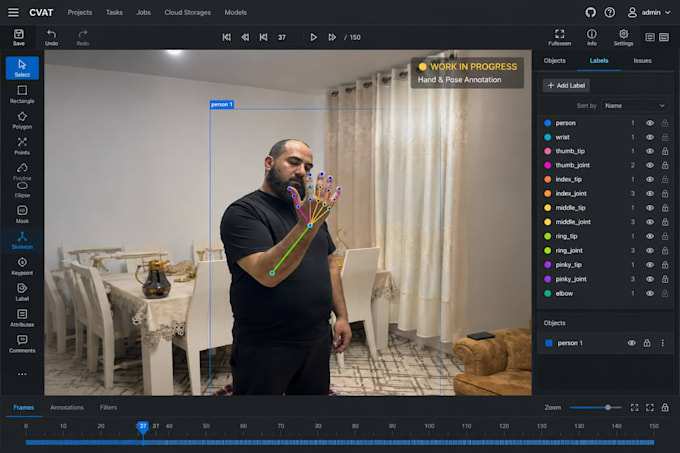Switch to the Filters tab
The image size is (680, 453).
(108, 407)
